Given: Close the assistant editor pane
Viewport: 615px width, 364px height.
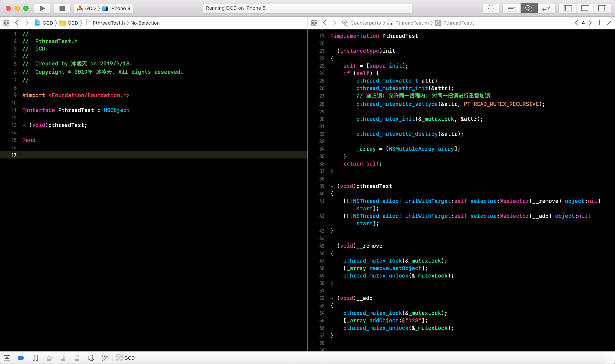Looking at the screenshot, I should [x=609, y=23].
